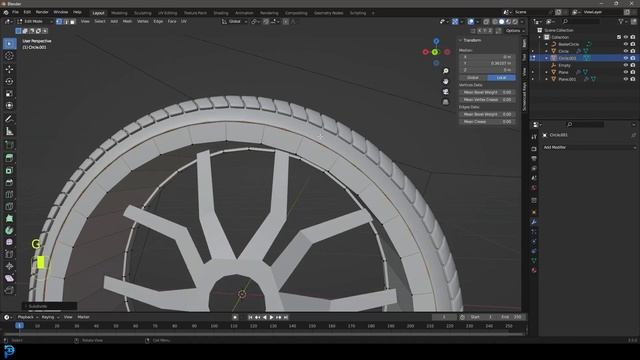Screen dimensions: 640x360
Task: Open the Keying dropdown in timeline
Action: click(50, 317)
